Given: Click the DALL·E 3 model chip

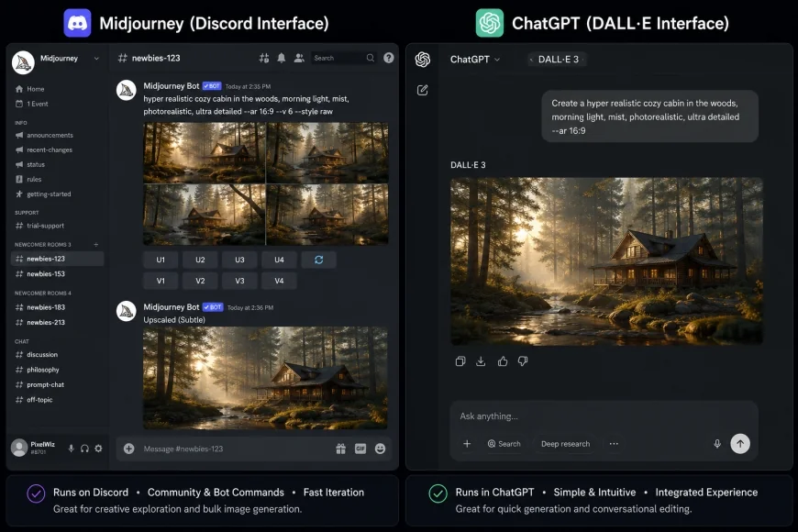Looking at the screenshot, I should tap(558, 59).
